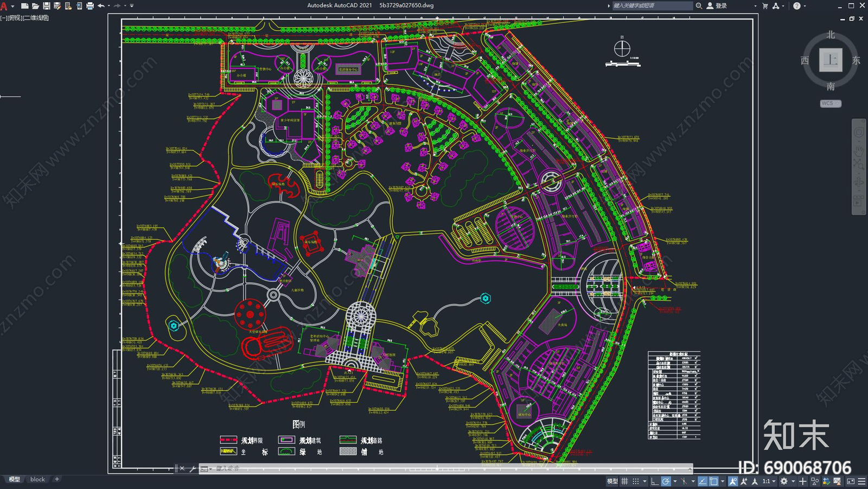The height and width of the screenshot is (489, 868).
Task: Expand the Help dropdown arrow
Action: 805,6
